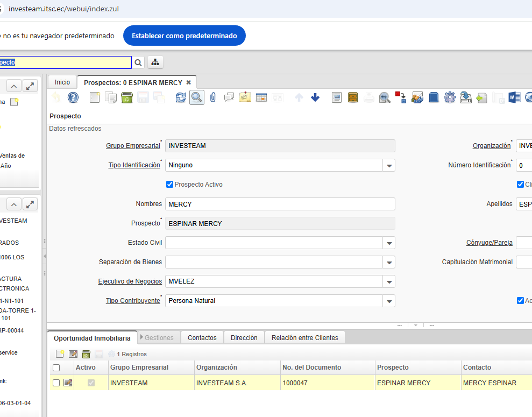Click Establecer como predeterminado button

(x=184, y=36)
